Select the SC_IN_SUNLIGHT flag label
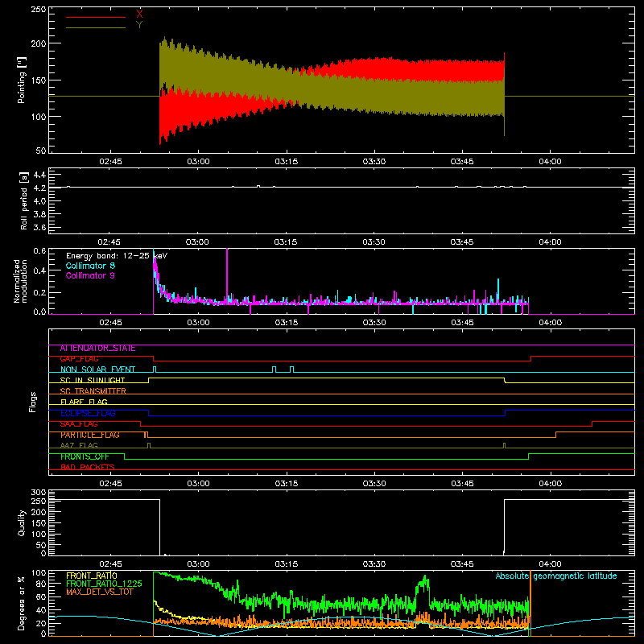The width and height of the screenshot is (644, 644). pos(93,380)
